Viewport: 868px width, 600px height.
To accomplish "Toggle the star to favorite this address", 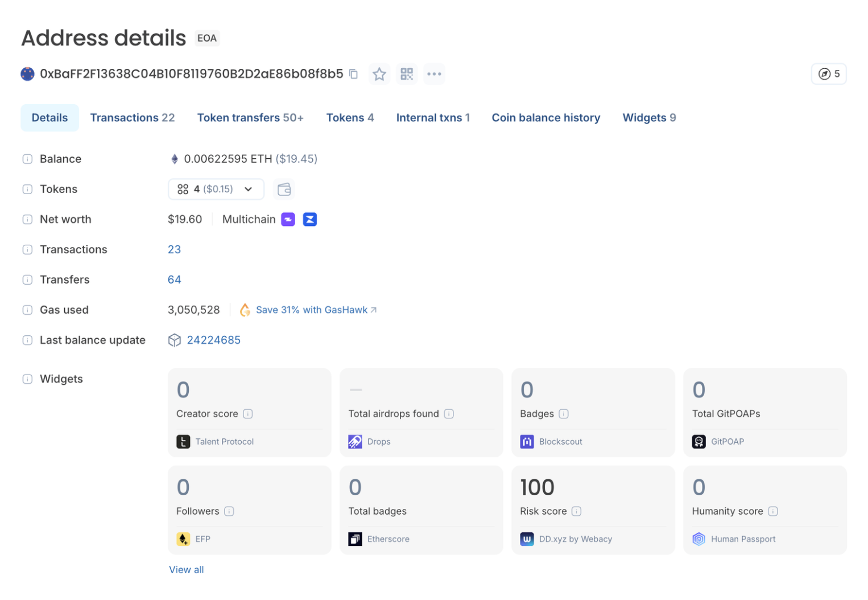I will pyautogui.click(x=379, y=74).
